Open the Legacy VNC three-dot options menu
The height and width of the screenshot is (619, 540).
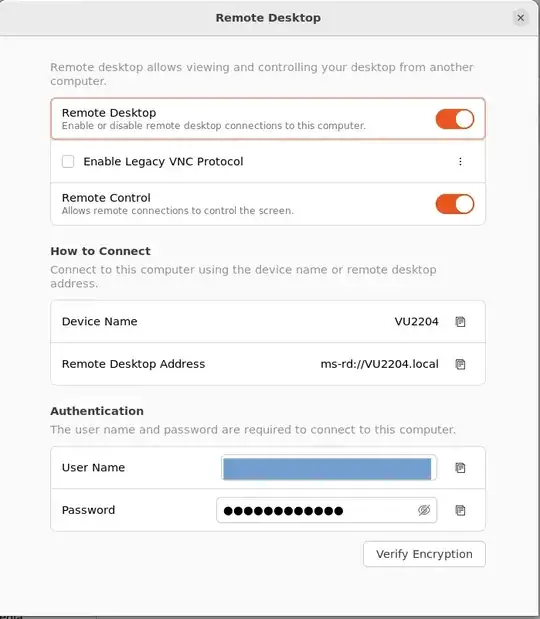(460, 161)
